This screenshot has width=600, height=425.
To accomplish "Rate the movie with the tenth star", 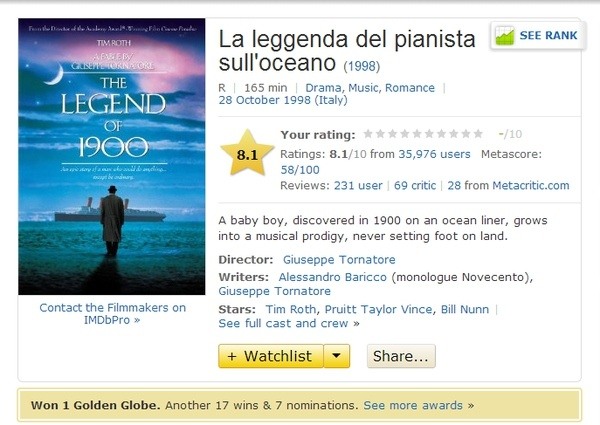I will coord(478,134).
